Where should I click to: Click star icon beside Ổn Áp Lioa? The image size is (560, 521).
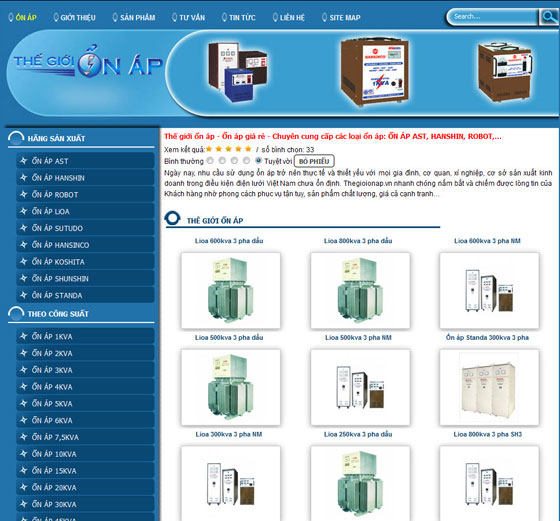(x=24, y=211)
